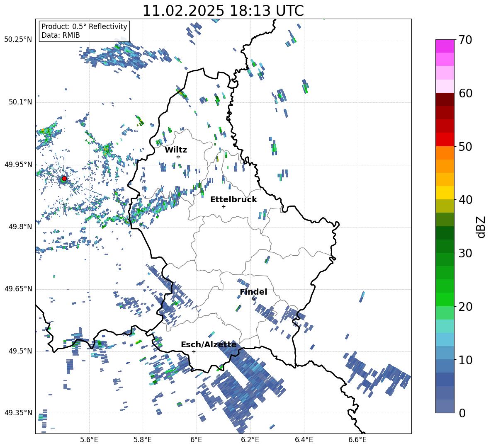Screen dimensions: 491x448
Task: Click the 49.5°N latitude label
Action: coord(20,351)
